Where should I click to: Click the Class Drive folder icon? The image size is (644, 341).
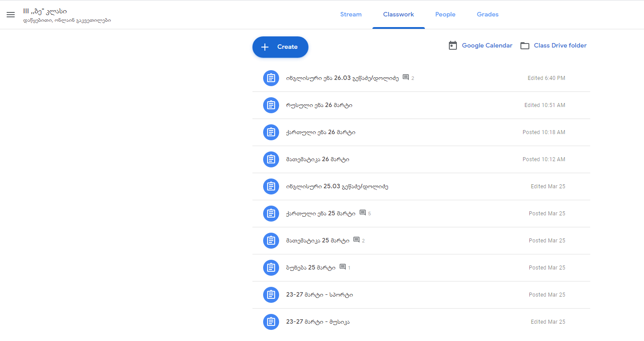click(x=525, y=46)
